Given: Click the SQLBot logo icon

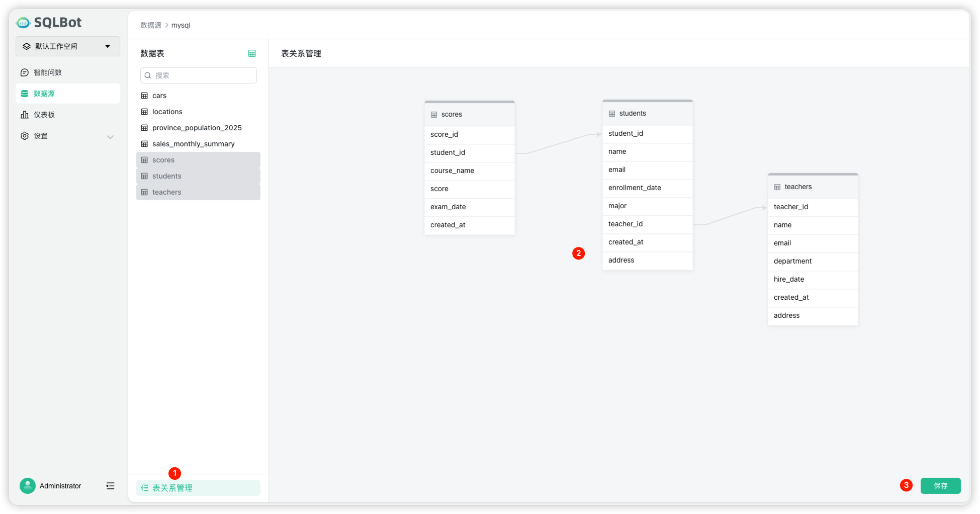Looking at the screenshot, I should 23,23.
